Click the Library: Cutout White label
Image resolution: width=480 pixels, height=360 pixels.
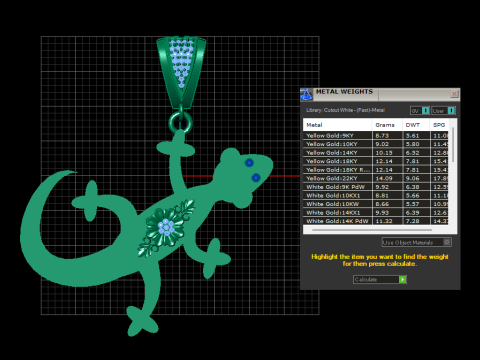[x=345, y=110]
